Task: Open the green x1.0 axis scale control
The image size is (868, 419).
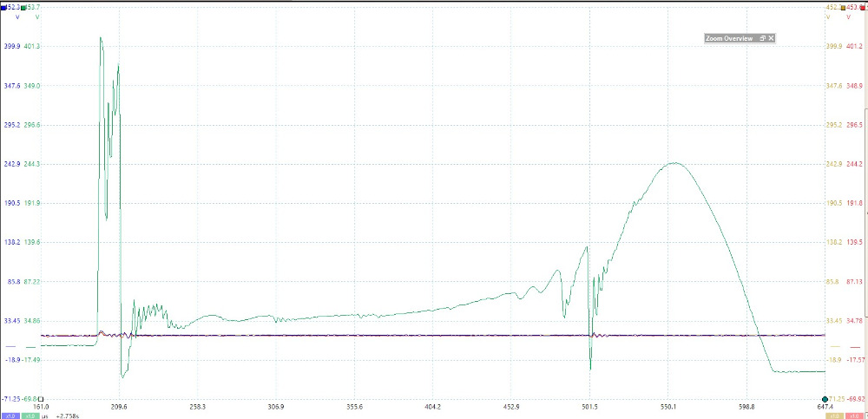Action: (30, 416)
